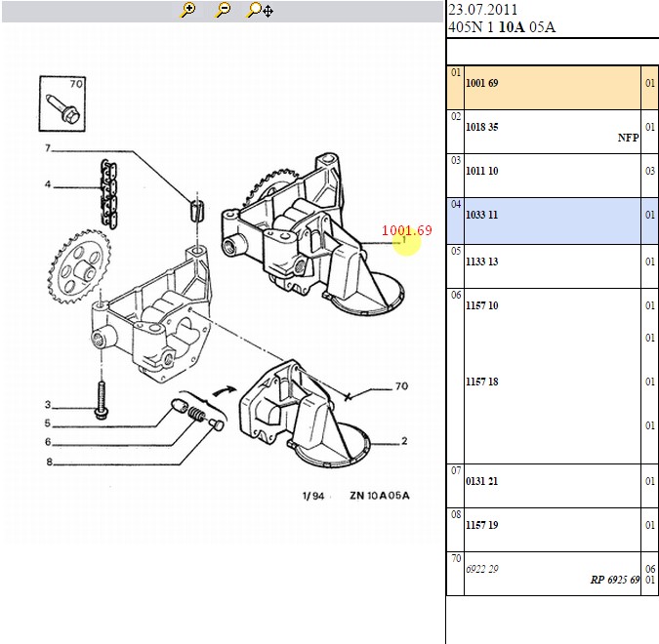Select part number 1157 18
Viewport: 659px width, 644px height.
481,382
